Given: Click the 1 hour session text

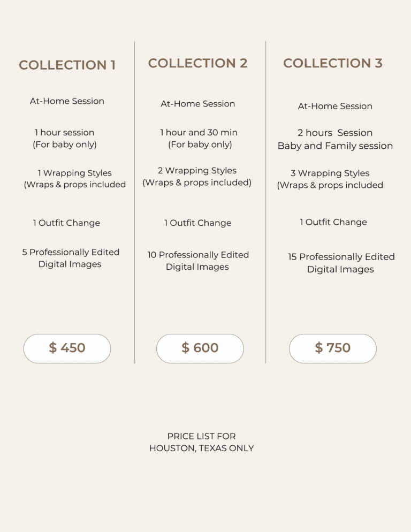Looking at the screenshot, I should [x=65, y=133].
